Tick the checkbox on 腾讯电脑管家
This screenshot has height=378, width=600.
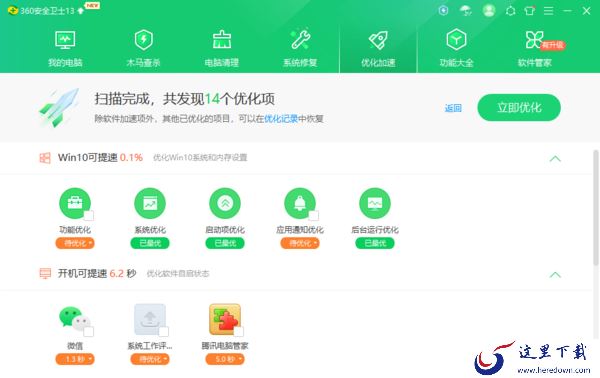coord(239,331)
